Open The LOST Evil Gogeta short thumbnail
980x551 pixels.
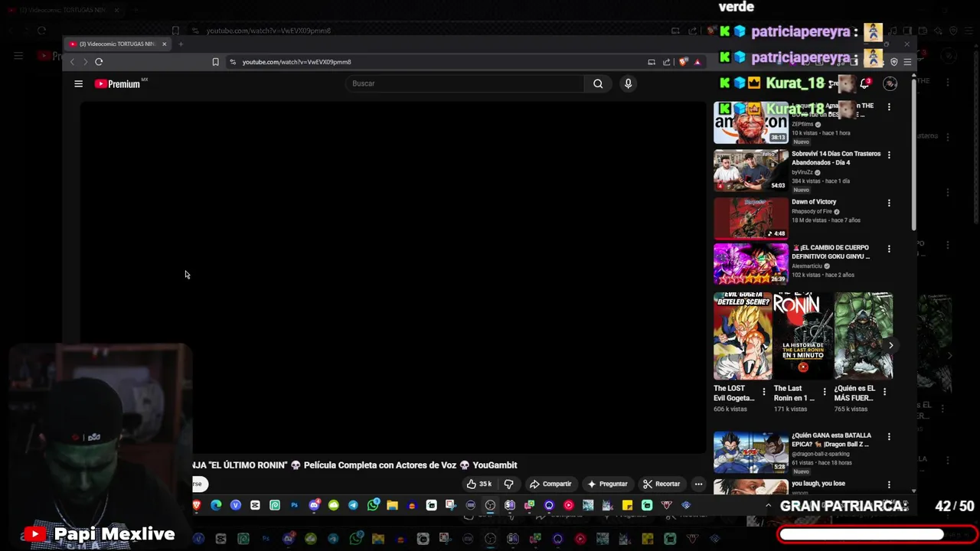(743, 336)
